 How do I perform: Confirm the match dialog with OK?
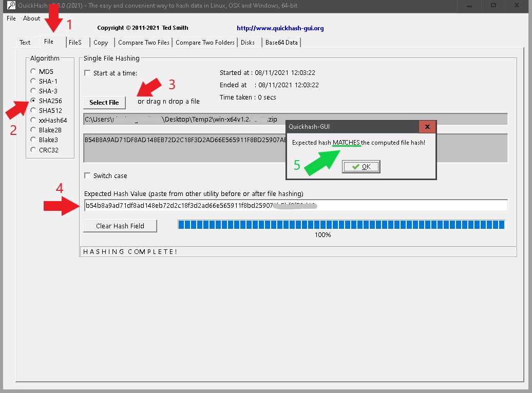[x=361, y=167]
